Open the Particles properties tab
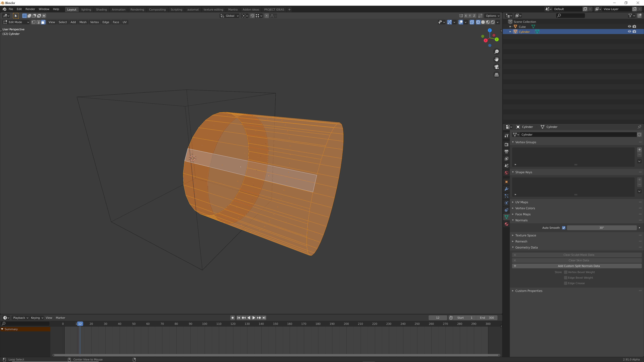The image size is (644, 362). point(506,196)
